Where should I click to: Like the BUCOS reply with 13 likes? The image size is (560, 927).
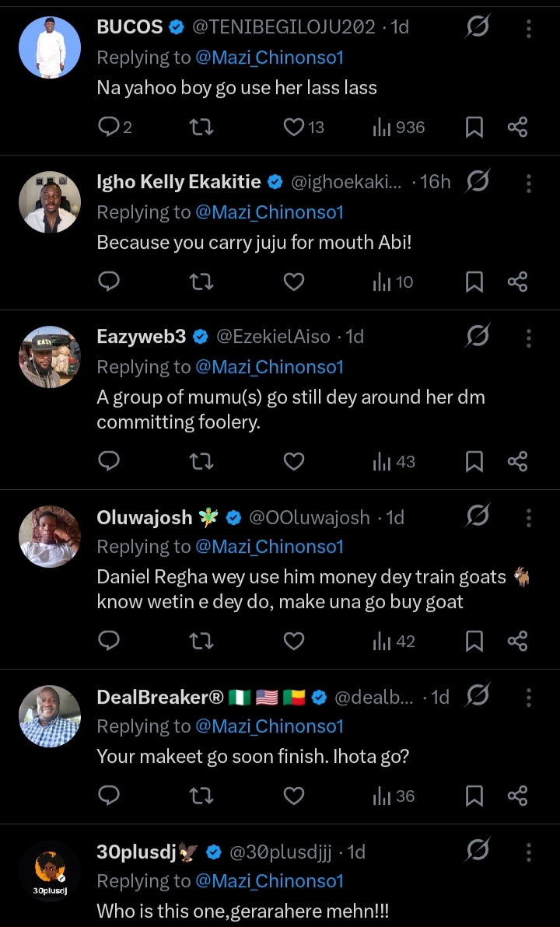coord(294,127)
